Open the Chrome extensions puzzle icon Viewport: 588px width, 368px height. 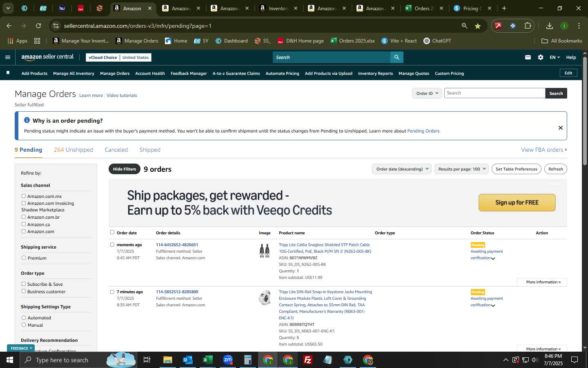[x=528, y=26]
